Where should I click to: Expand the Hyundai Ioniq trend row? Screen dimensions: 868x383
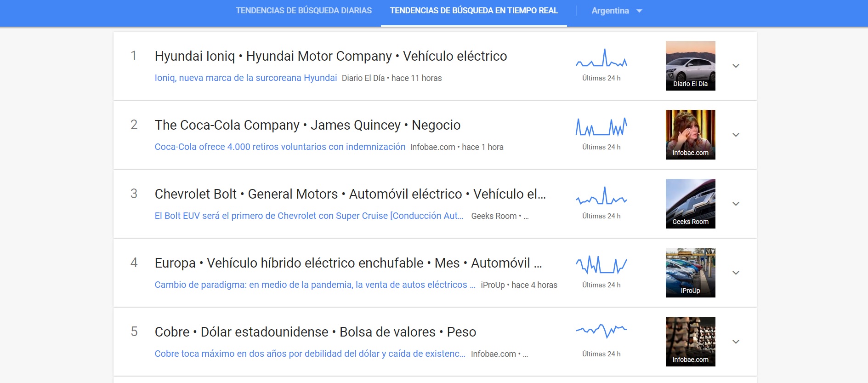point(736,66)
